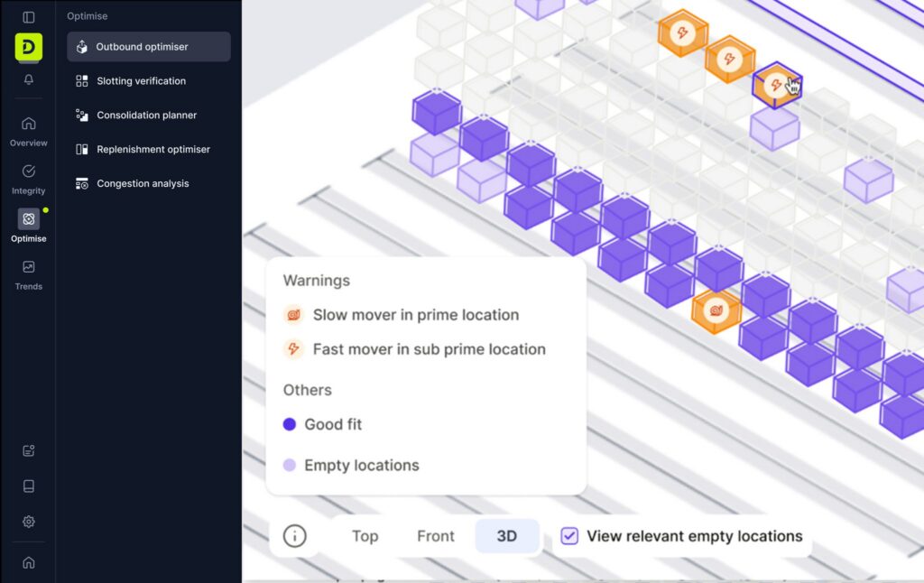
Task: Open the Integrity section
Action: pyautogui.click(x=28, y=179)
